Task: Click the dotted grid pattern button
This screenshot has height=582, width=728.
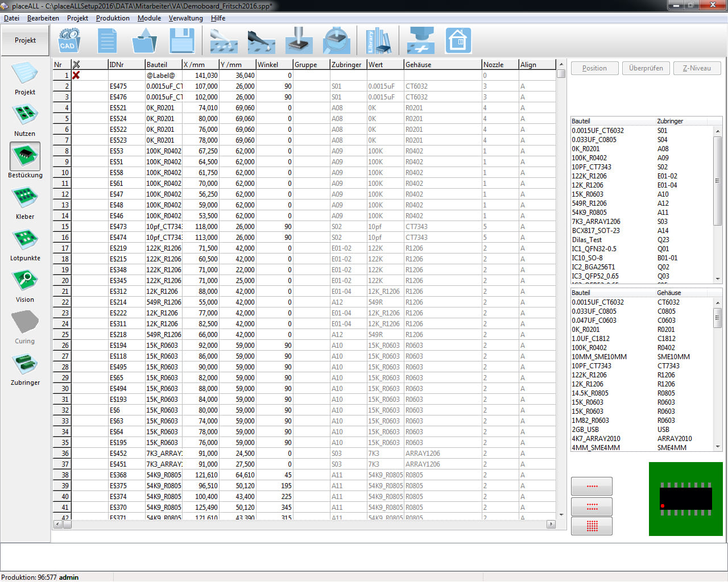Action: pos(591,526)
